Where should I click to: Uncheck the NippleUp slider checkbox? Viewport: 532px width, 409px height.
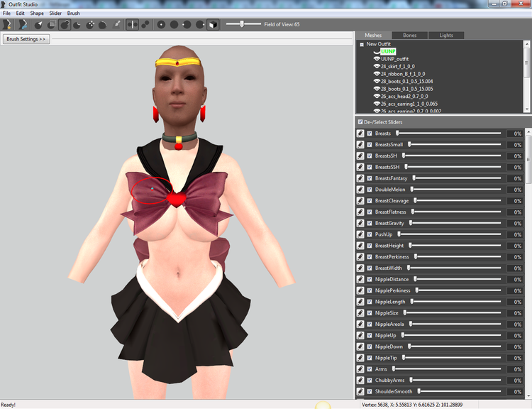pyautogui.click(x=370, y=335)
